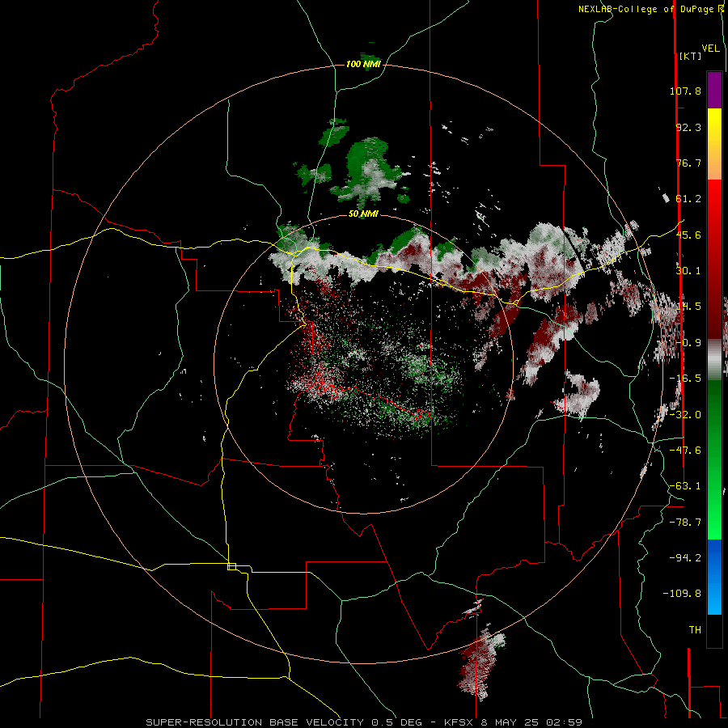
Task: Click the 100 NMI range ring label
Action: click(x=363, y=64)
